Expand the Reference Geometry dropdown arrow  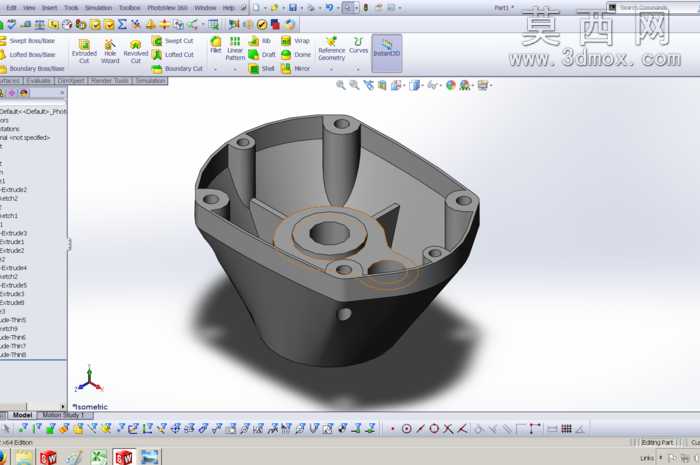point(331,69)
